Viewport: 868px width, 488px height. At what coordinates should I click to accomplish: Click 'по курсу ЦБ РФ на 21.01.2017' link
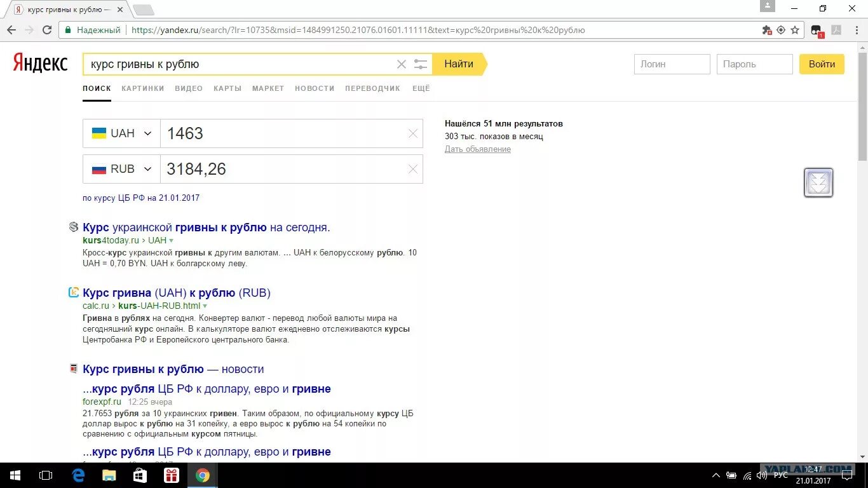point(141,198)
